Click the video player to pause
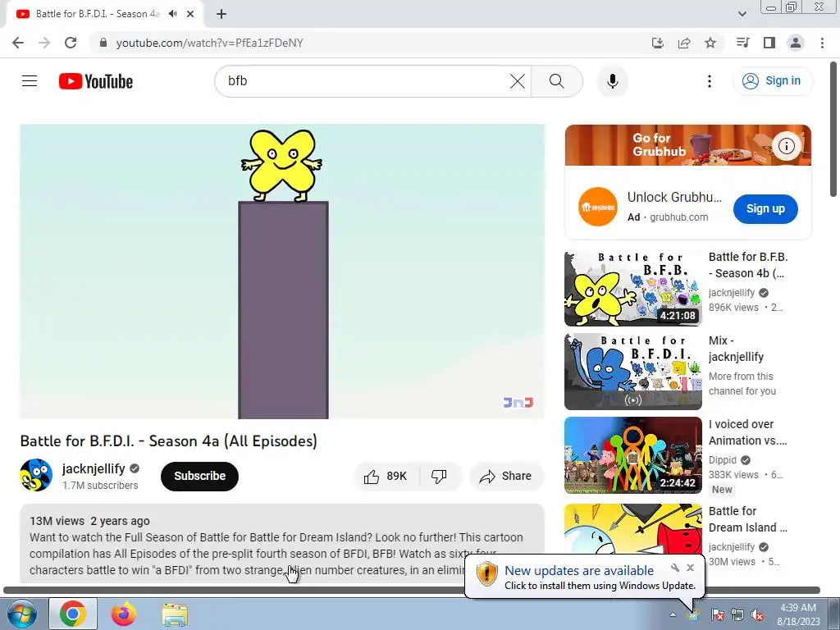This screenshot has height=630, width=840. (x=282, y=271)
